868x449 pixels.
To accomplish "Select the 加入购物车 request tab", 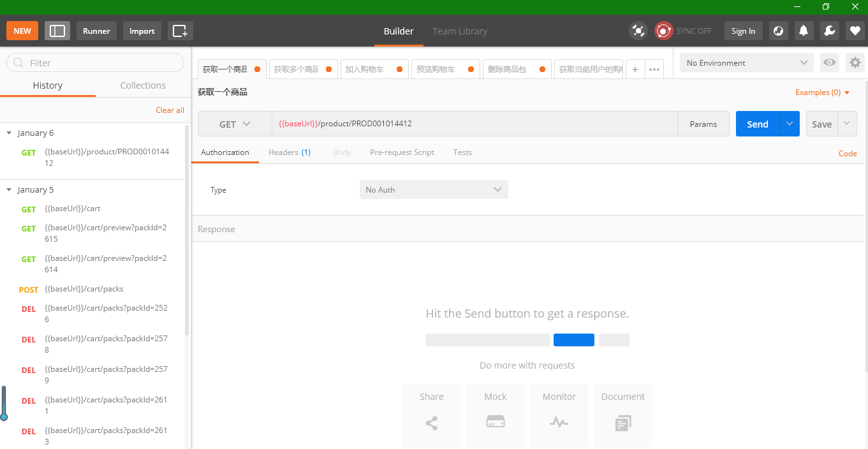I will [x=374, y=70].
